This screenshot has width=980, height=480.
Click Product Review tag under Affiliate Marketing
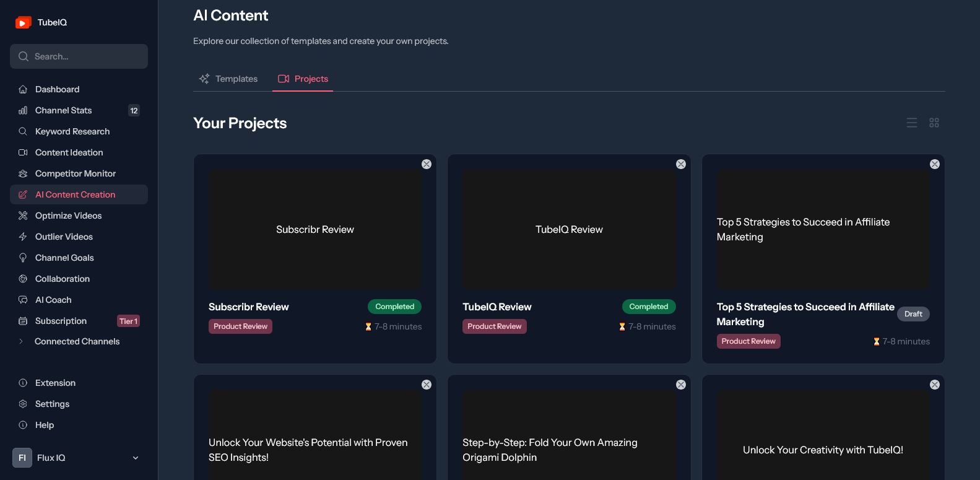[748, 341]
